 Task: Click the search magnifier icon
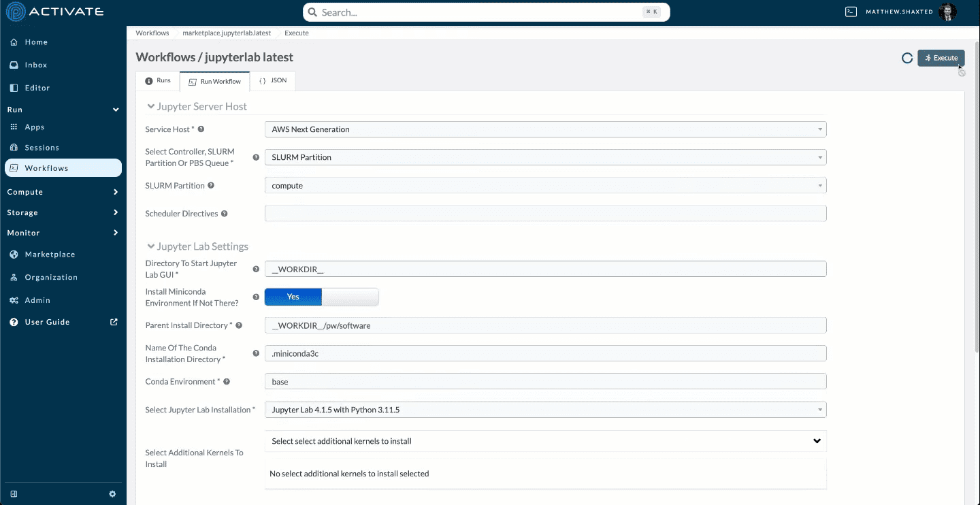pos(312,12)
